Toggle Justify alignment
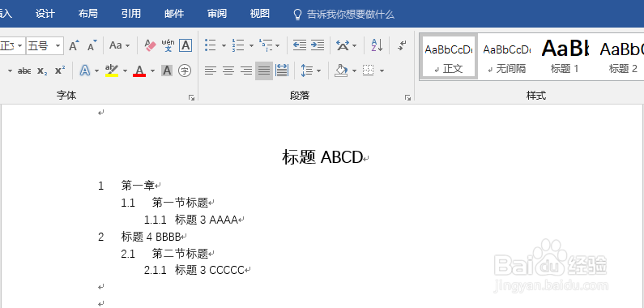This screenshot has width=644, height=308. [x=264, y=71]
